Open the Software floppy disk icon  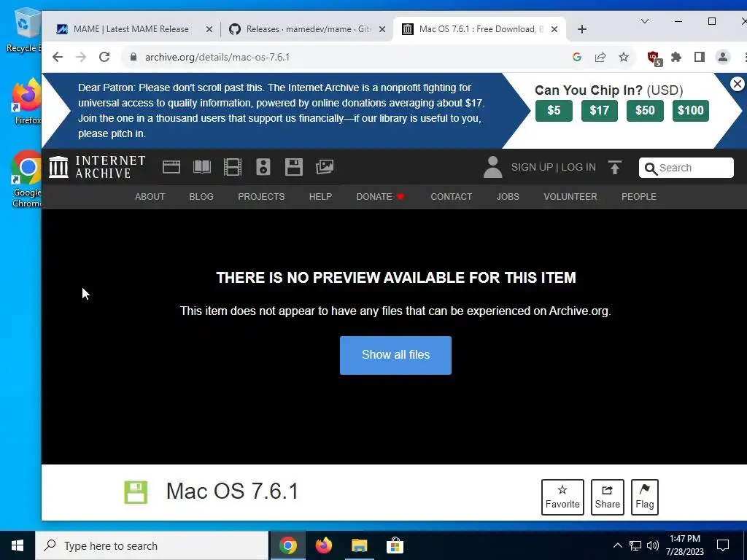294,167
